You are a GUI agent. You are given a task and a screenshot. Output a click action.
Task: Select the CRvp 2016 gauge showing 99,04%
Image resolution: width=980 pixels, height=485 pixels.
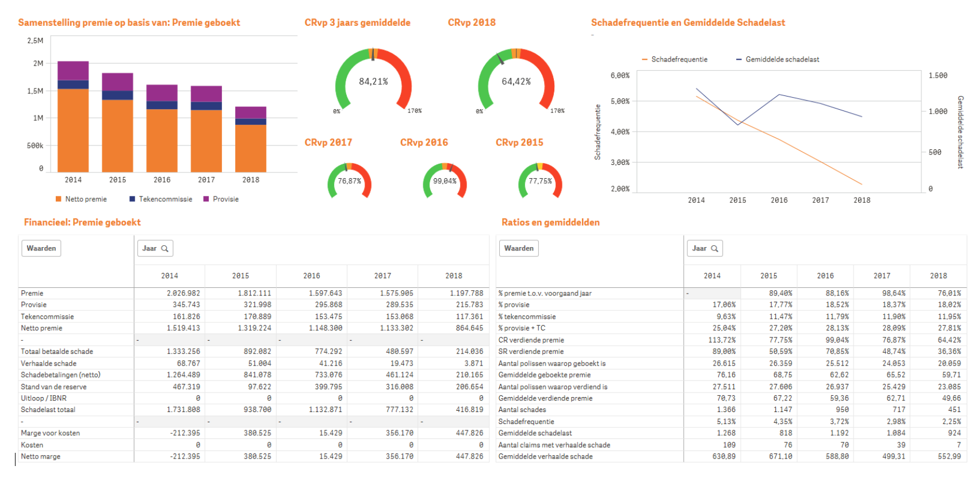click(x=445, y=180)
